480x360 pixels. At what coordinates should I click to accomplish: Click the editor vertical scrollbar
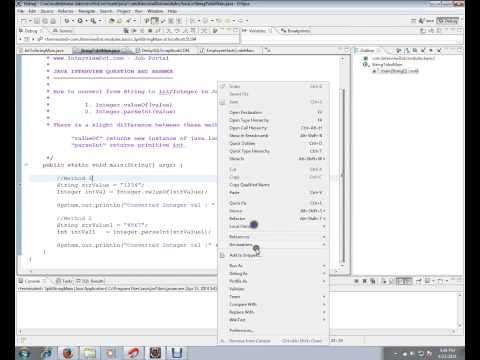(342, 175)
